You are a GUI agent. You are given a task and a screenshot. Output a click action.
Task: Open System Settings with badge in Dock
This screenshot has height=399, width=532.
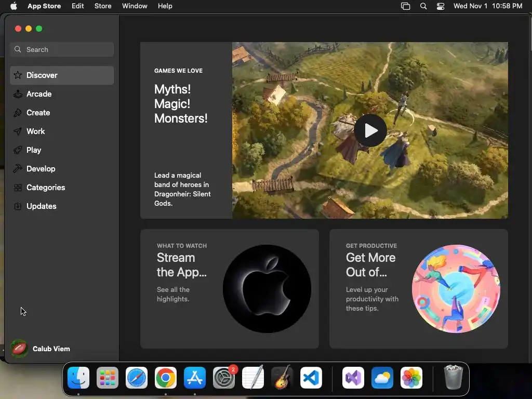(x=224, y=378)
